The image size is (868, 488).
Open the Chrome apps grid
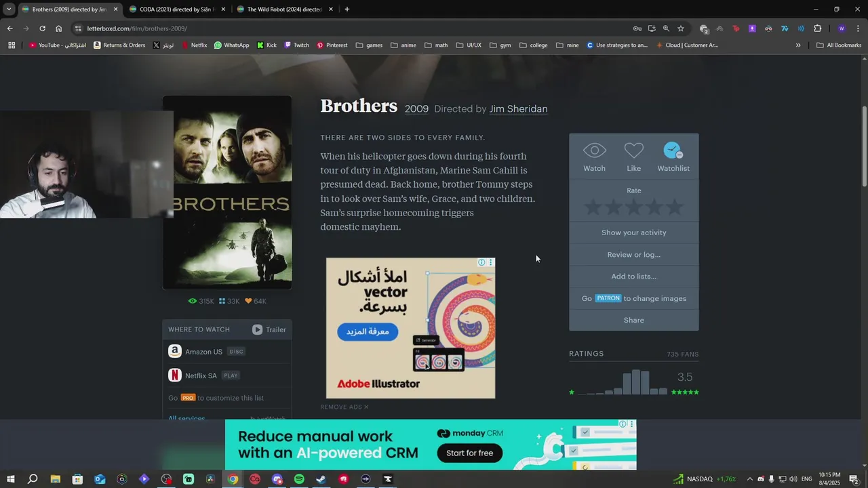pos(12,45)
